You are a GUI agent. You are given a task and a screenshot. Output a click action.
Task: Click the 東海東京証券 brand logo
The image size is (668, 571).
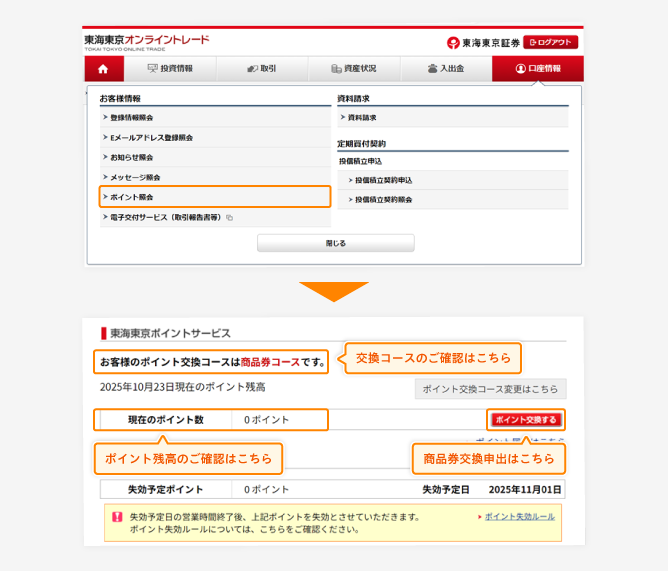483,42
